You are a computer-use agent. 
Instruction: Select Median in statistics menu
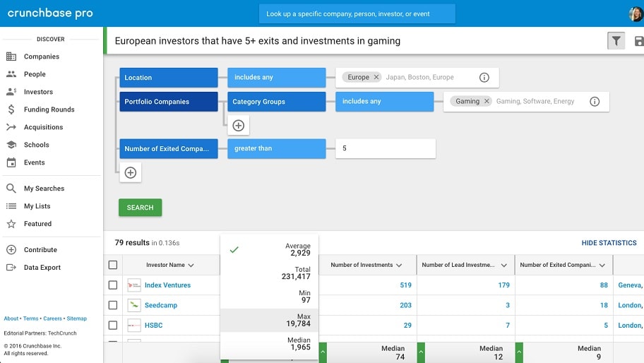[270, 344]
